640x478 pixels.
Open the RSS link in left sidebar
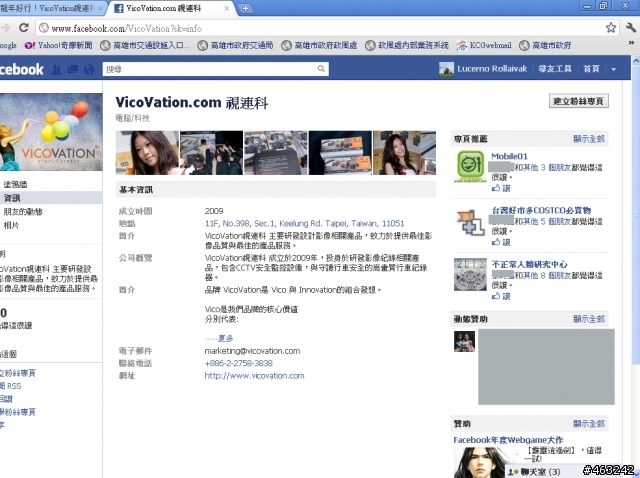11,386
